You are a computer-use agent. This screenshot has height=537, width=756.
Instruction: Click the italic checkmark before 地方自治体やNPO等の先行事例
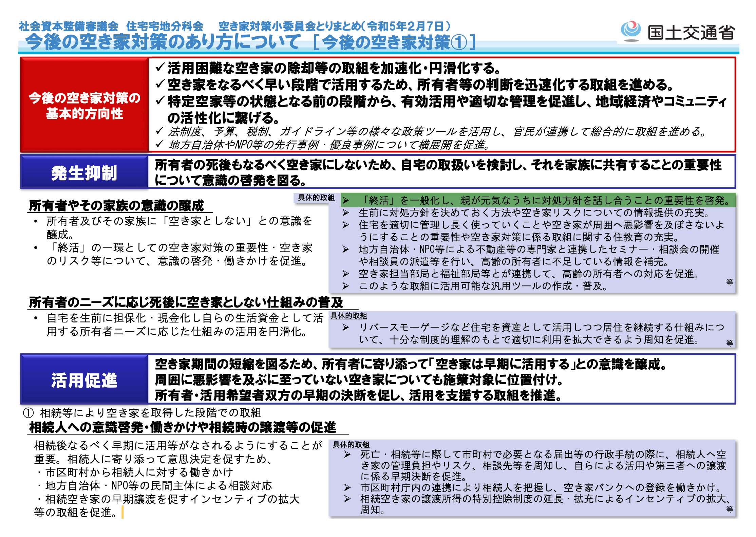click(159, 145)
